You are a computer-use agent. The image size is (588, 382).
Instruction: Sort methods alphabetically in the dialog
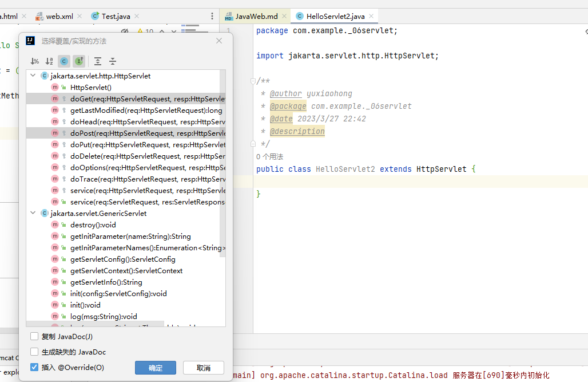tap(49, 61)
